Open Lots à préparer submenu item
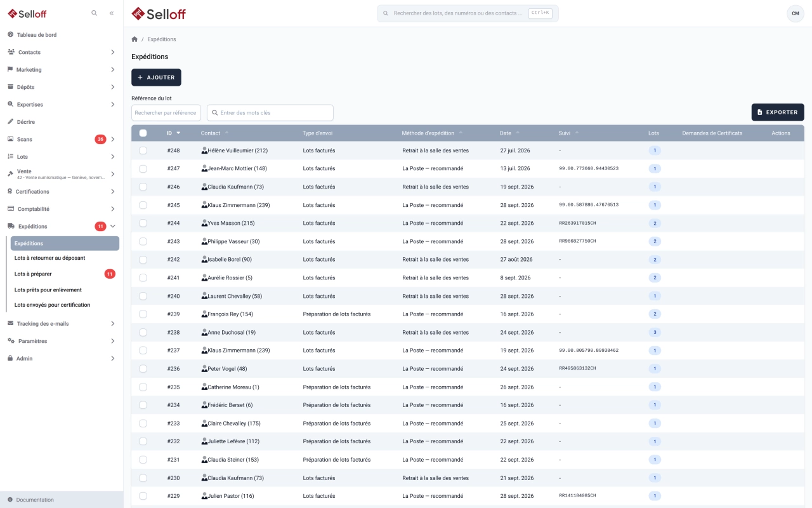 tap(65, 274)
